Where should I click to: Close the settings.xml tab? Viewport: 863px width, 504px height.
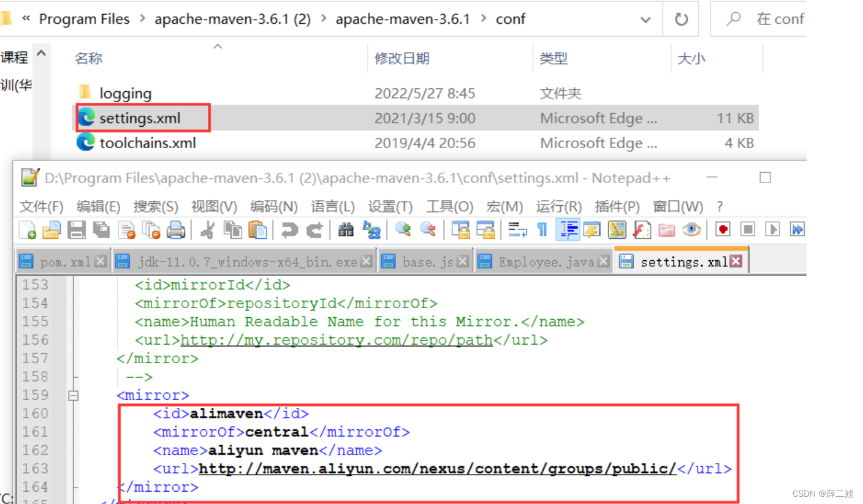(736, 261)
